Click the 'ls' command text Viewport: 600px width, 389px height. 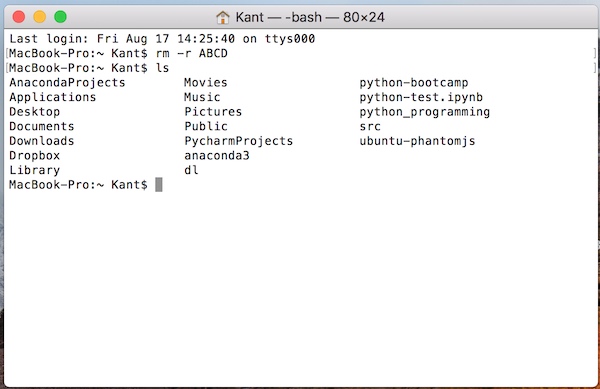[x=162, y=68]
